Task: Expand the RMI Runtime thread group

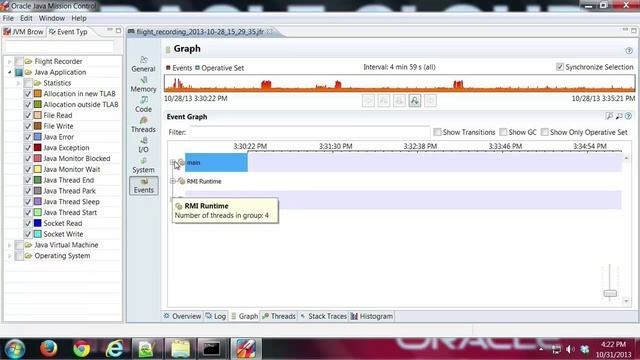Action: 172,181
